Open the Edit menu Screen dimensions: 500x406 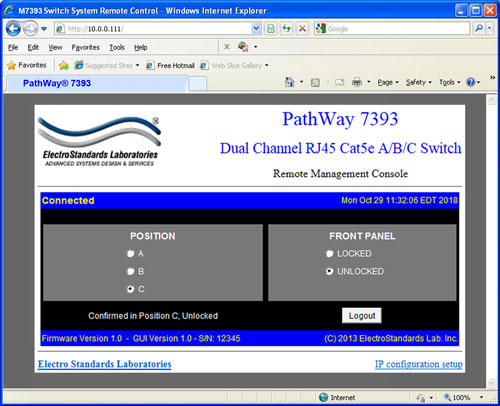[x=33, y=47]
